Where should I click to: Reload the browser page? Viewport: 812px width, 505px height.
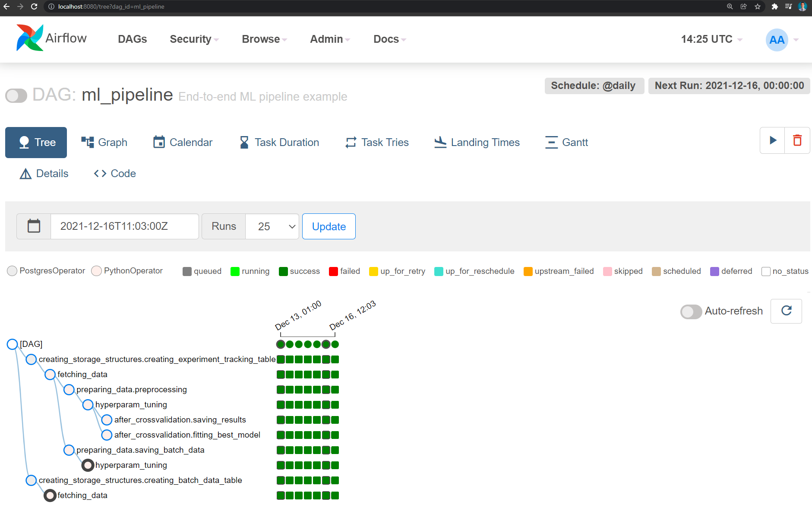point(34,6)
